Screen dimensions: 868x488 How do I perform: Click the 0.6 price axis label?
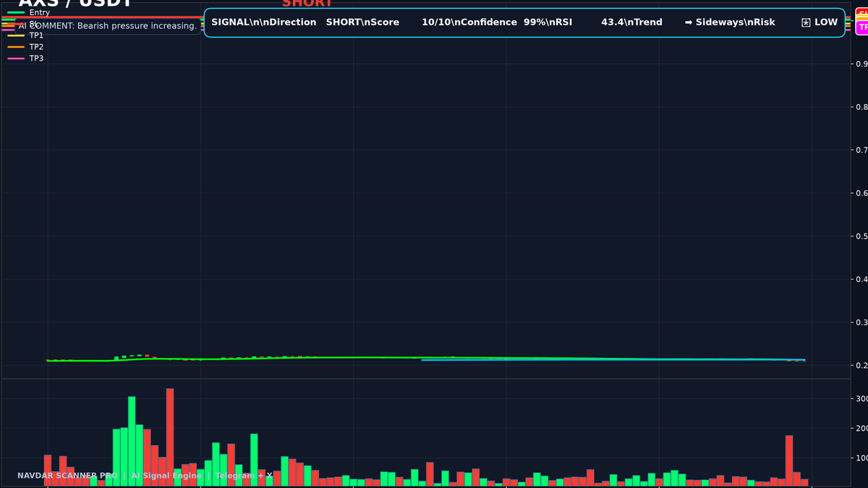[x=861, y=193]
